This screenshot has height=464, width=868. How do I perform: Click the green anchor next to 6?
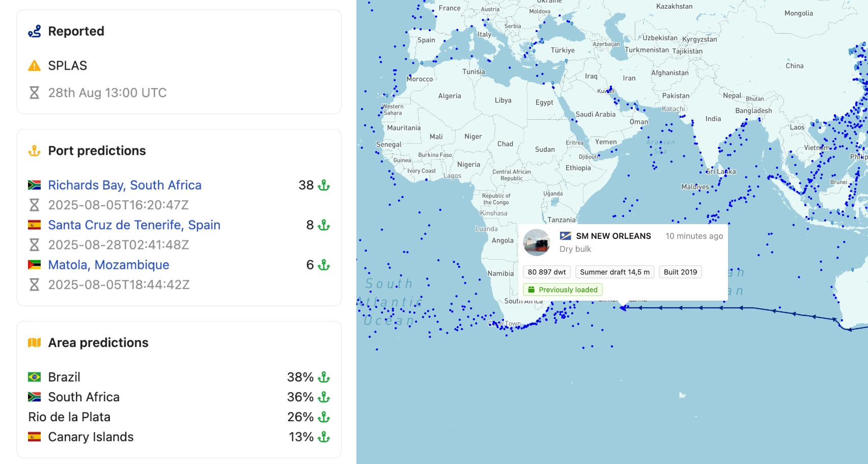point(324,265)
